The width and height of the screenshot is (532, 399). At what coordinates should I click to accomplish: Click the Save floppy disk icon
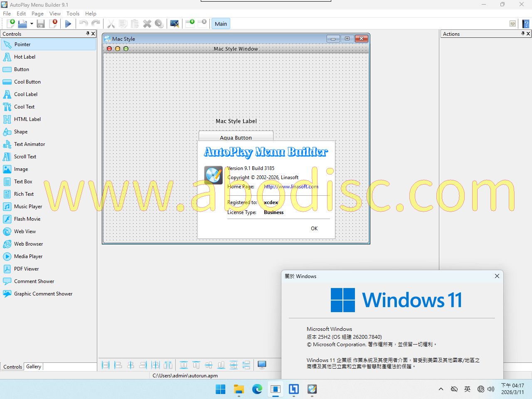[x=41, y=24]
